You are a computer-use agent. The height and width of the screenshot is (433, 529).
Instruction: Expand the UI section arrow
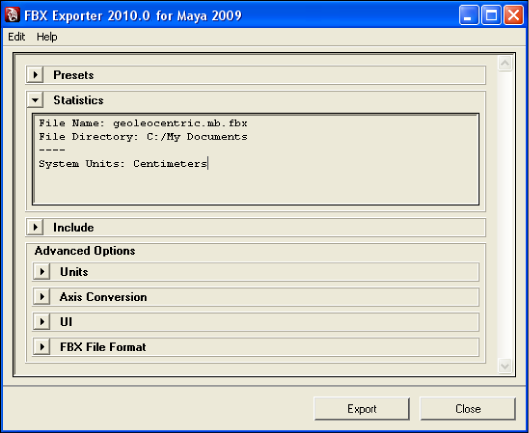click(x=42, y=322)
